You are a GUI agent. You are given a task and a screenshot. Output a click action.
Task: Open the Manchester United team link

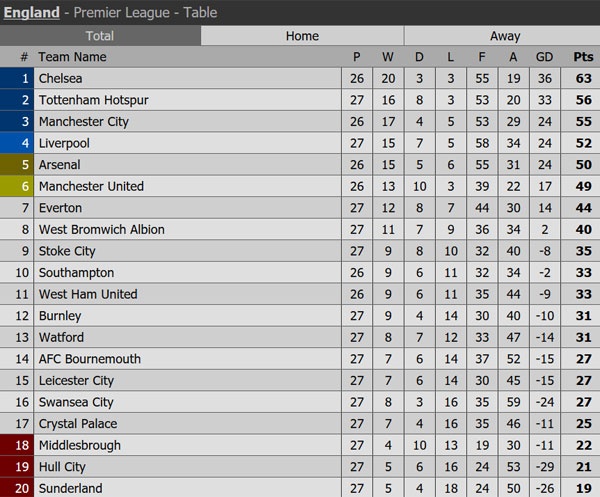91,186
